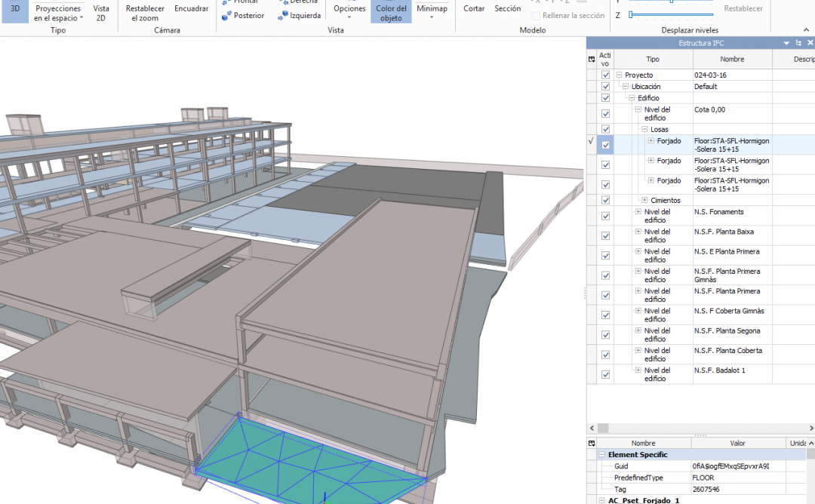The image size is (815, 504).
Task: Toggle checkbox for N.S.F. Planta Baixa level
Action: [x=605, y=235]
